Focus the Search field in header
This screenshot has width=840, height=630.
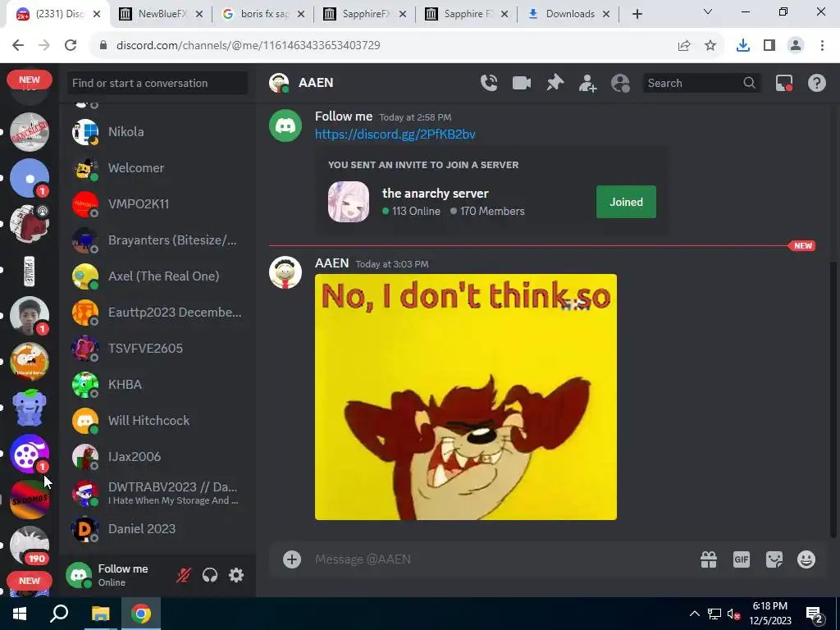point(702,83)
